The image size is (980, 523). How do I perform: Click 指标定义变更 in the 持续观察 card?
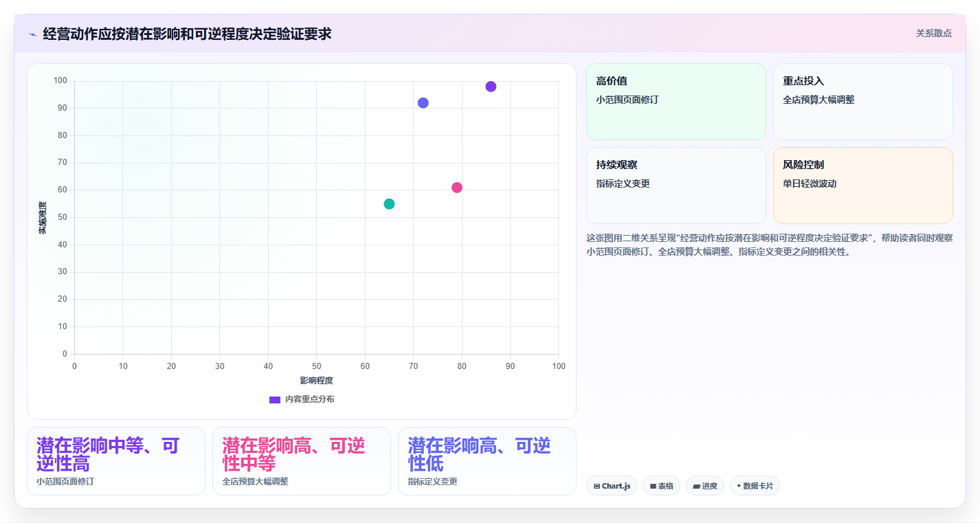coord(623,183)
